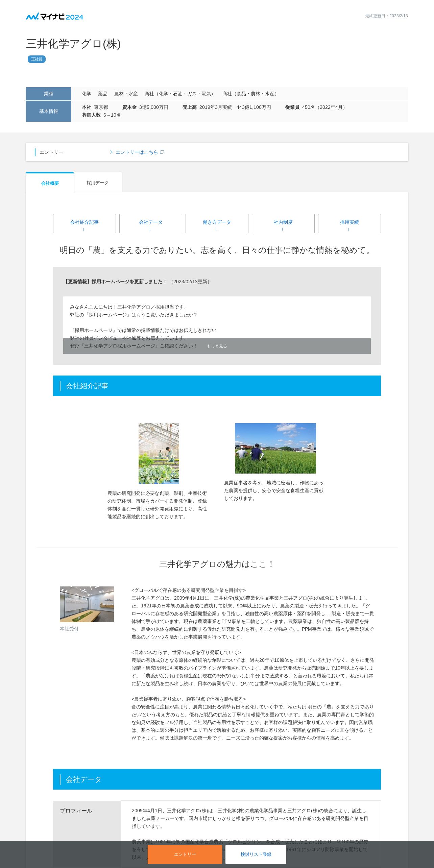The image size is (434, 868).
Task: Open the 本社受付 reception photo
Action: [x=87, y=604]
